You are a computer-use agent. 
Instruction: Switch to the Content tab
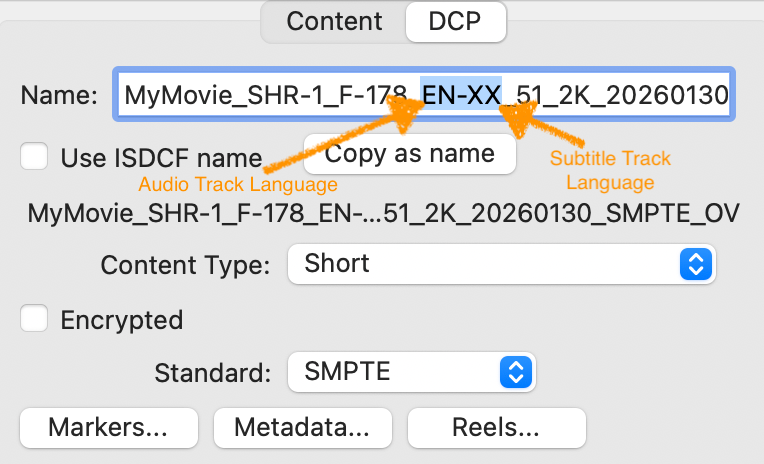(x=334, y=21)
